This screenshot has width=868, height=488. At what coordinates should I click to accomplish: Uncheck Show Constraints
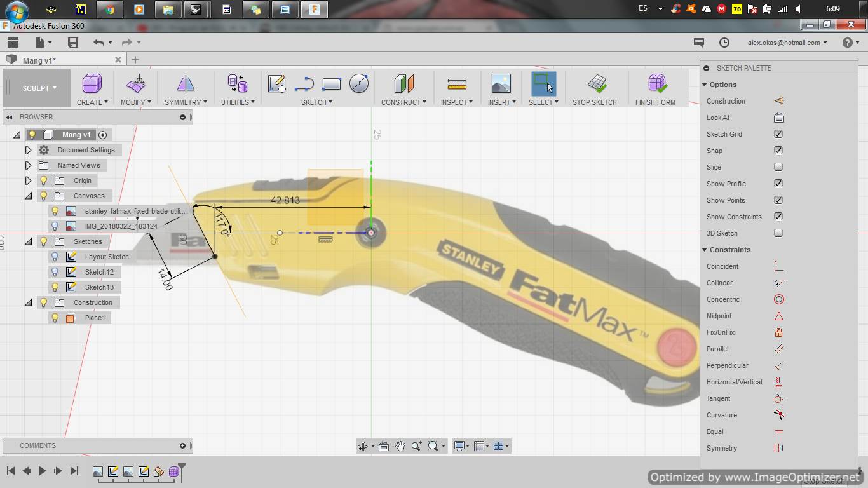pyautogui.click(x=778, y=217)
